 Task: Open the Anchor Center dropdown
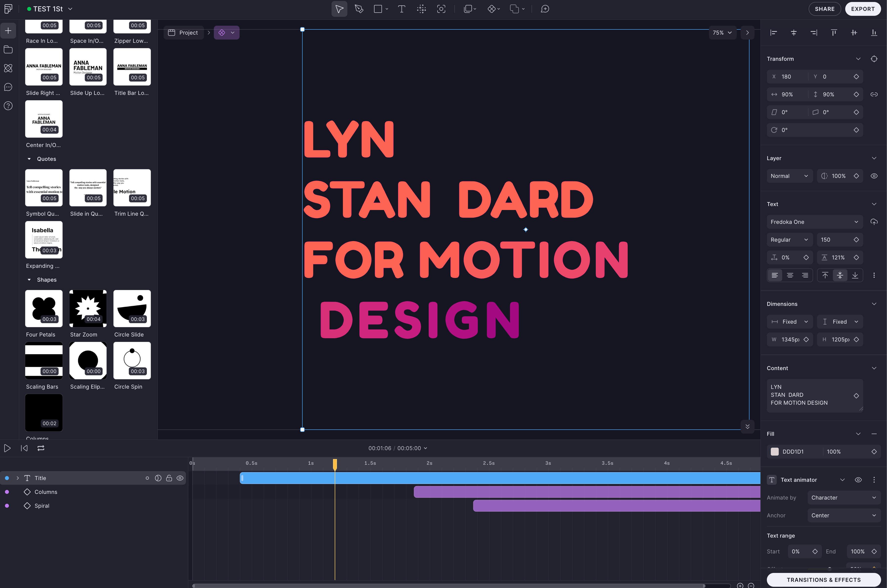point(844,515)
